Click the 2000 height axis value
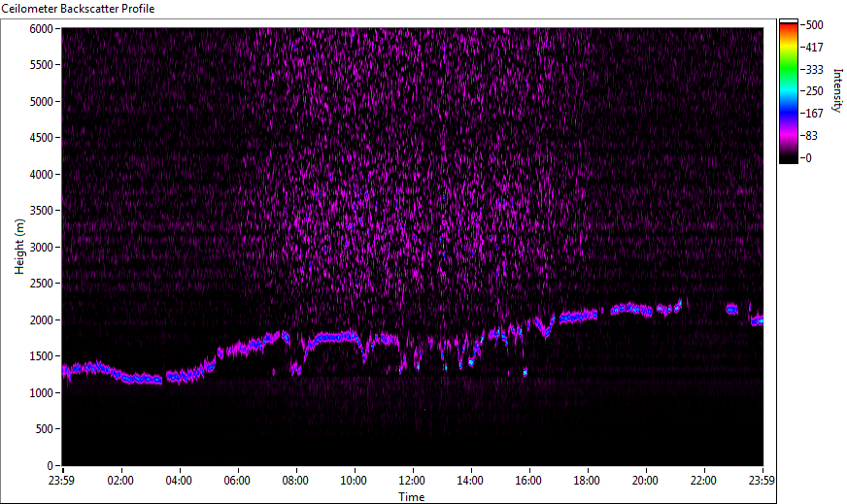The height and width of the screenshot is (504, 847). coord(41,320)
